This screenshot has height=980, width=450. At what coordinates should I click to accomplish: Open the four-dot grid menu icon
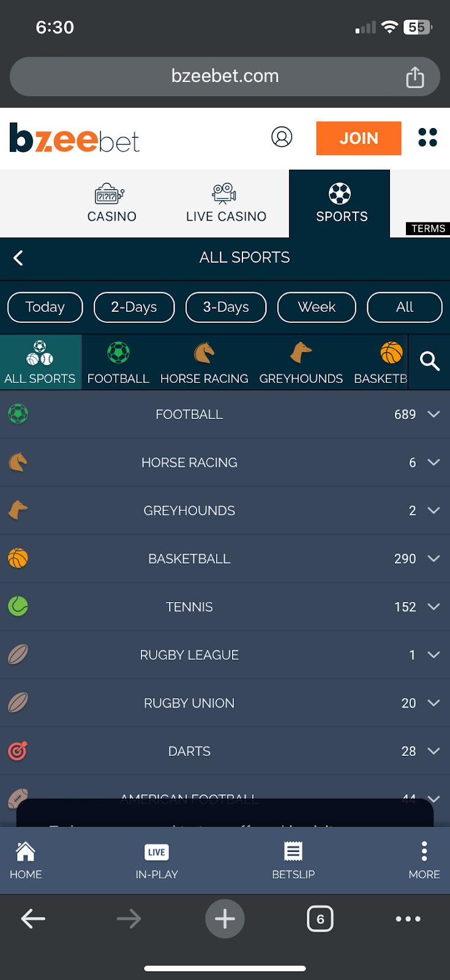point(427,137)
